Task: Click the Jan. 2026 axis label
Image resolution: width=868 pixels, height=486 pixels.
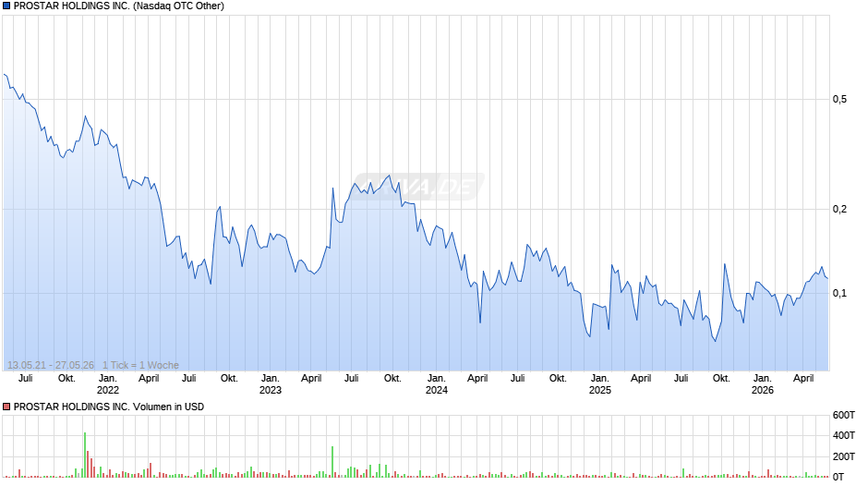Action: (762, 384)
